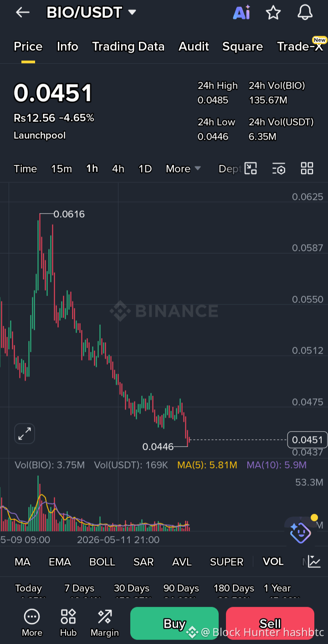Tap the 0.0616 high marker on chart
Image resolution: width=328 pixels, height=644 pixels.
coord(69,214)
